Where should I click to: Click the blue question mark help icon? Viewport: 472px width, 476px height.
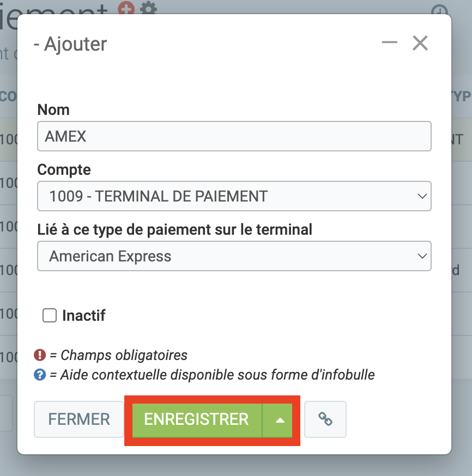pyautogui.click(x=40, y=375)
